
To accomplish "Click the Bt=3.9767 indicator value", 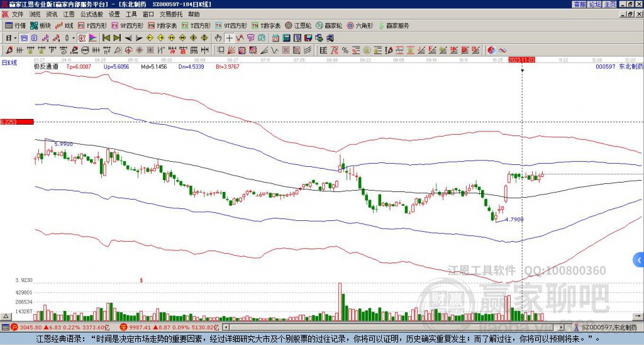I will 227,66.
